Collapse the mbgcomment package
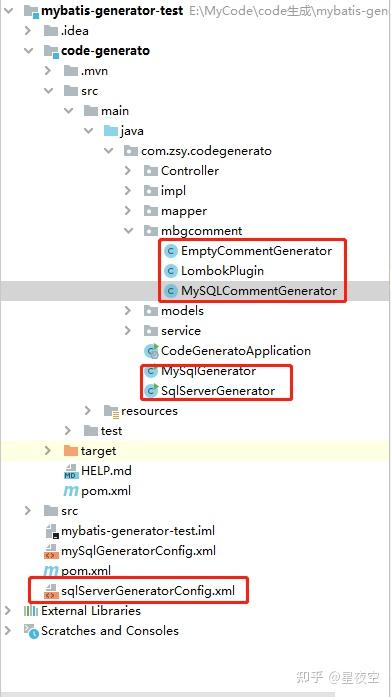This screenshot has height=697, width=391. pos(128,231)
